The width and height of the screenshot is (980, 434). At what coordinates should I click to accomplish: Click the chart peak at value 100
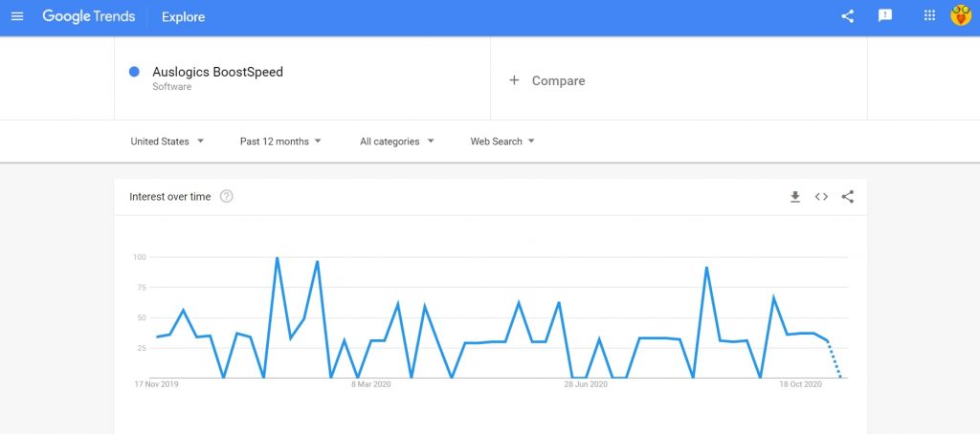tap(277, 257)
